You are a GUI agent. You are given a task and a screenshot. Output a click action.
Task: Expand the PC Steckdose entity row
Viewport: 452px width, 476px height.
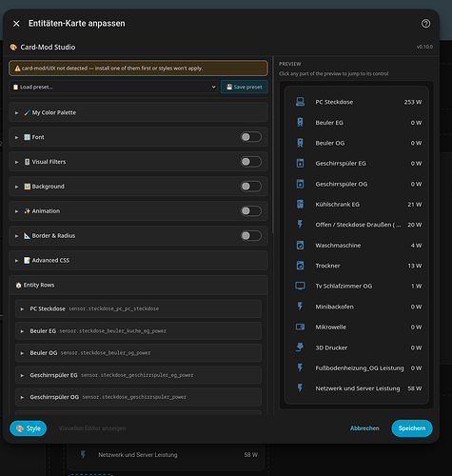pyautogui.click(x=138, y=308)
